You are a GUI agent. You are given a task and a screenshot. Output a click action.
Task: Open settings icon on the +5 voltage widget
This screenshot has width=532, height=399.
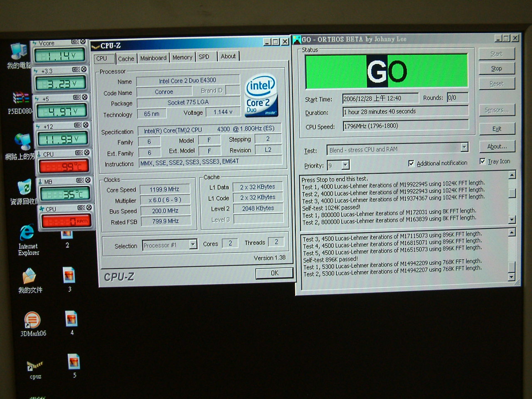tap(77, 97)
